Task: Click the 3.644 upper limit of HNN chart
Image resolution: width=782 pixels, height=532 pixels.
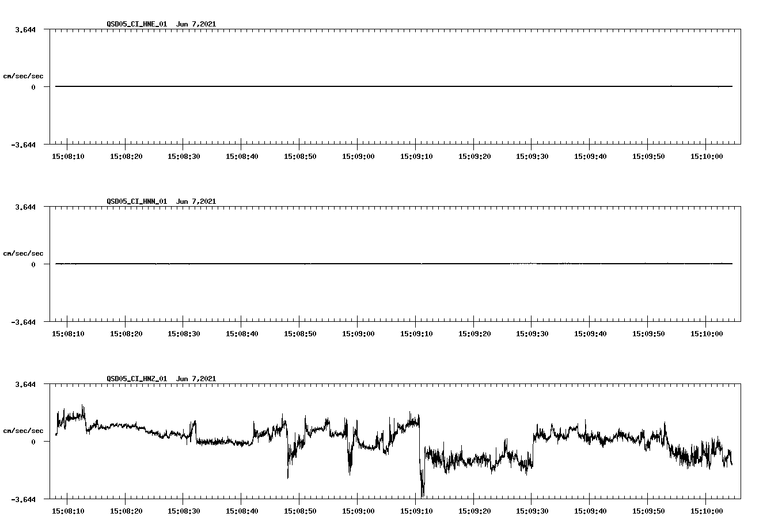Action: (x=25, y=207)
